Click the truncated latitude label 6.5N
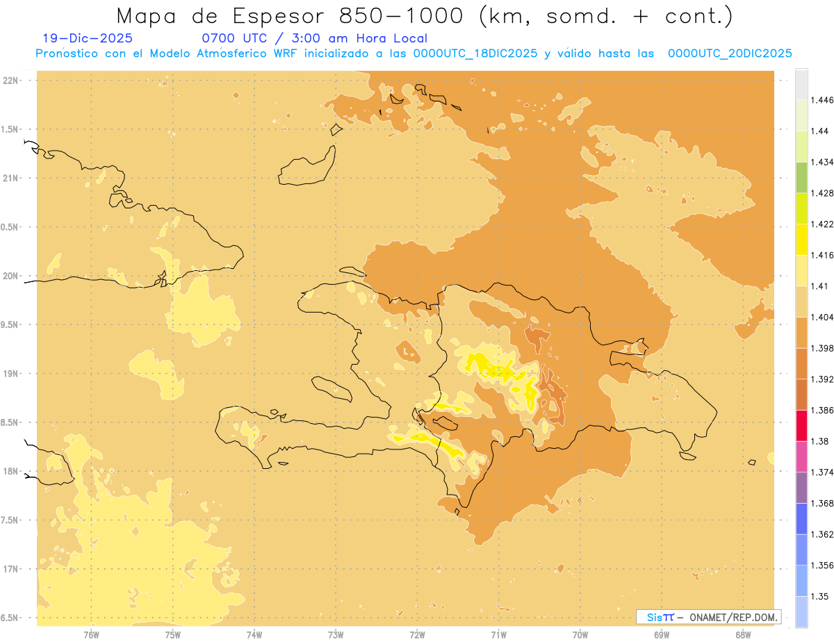 [x=10, y=618]
